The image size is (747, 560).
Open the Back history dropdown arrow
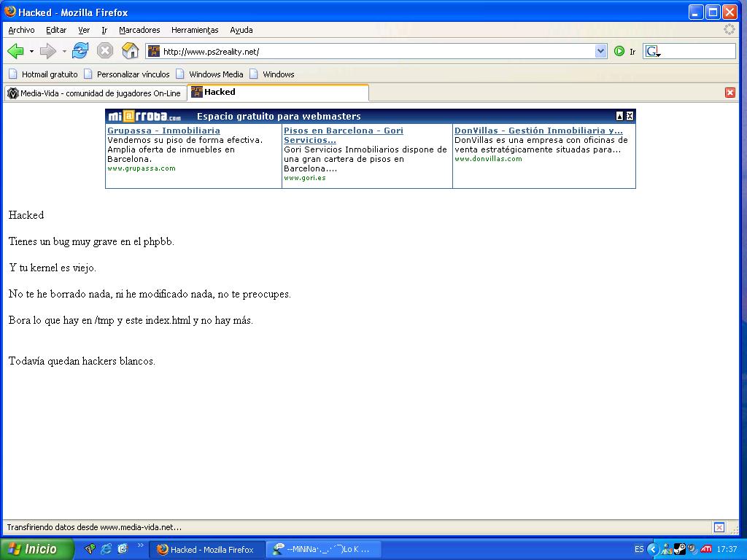pyautogui.click(x=31, y=51)
